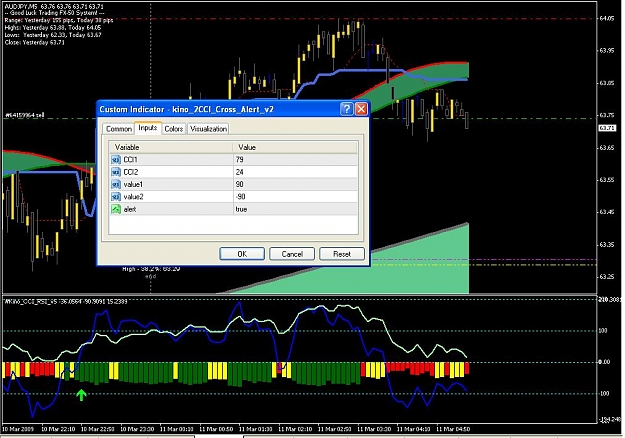
Task: Select the Inputs tab
Action: click(148, 128)
